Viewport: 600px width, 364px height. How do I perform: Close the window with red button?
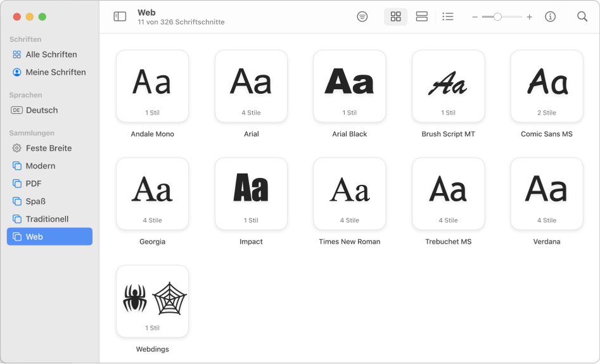click(x=17, y=16)
